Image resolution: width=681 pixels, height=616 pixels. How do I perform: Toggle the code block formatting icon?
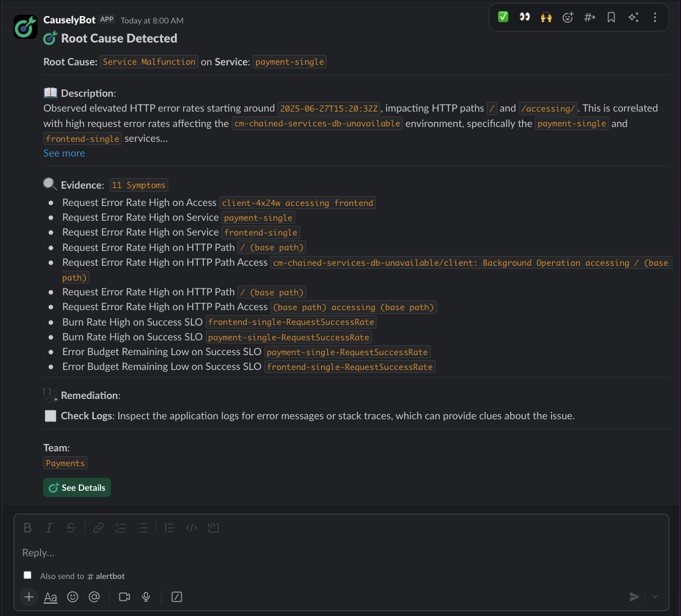[x=214, y=528]
